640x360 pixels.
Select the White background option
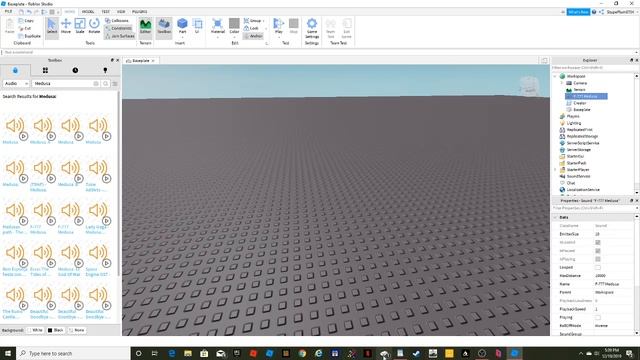(36, 330)
